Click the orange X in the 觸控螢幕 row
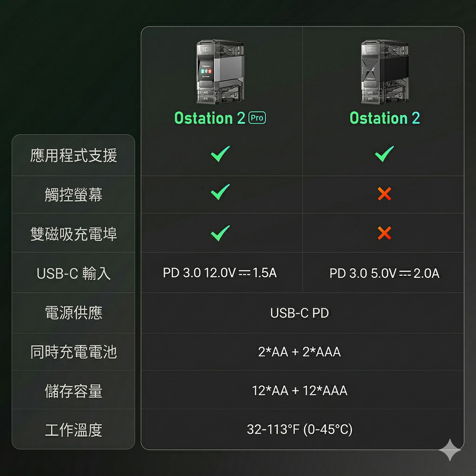The image size is (476, 476). point(384,194)
